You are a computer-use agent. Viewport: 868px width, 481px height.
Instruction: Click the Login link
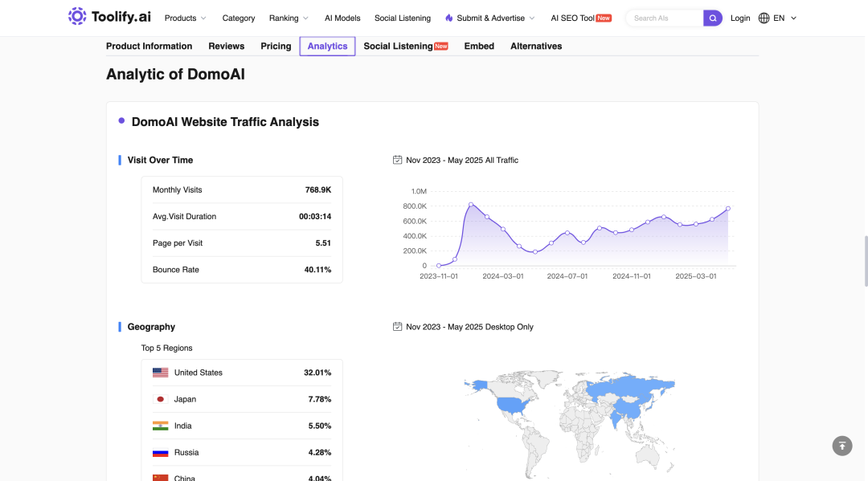click(740, 18)
